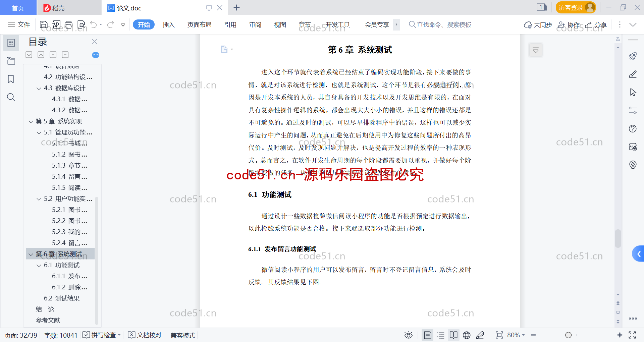
Task: Click the Print icon in toolbar
Action: point(69,24)
